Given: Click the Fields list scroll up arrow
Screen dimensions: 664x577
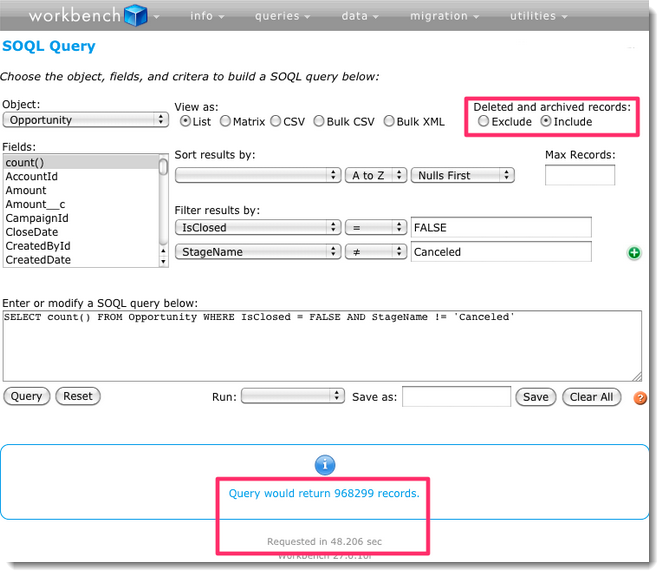Looking at the screenshot, I should (163, 251).
